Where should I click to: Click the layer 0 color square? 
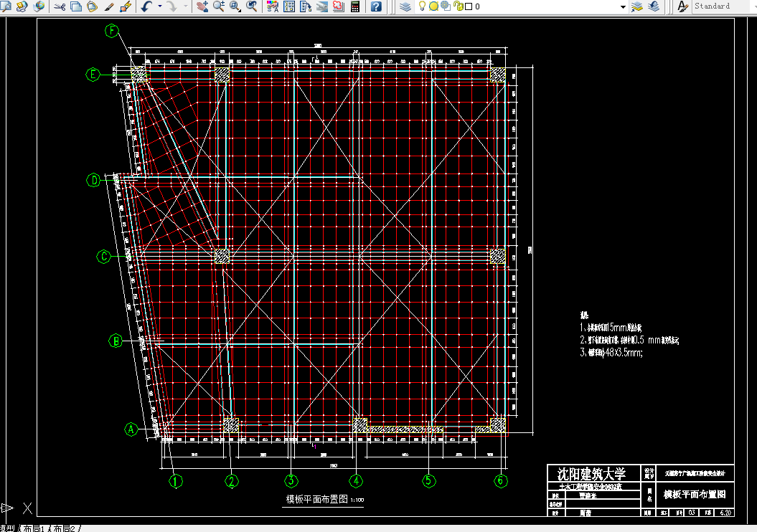(469, 6)
